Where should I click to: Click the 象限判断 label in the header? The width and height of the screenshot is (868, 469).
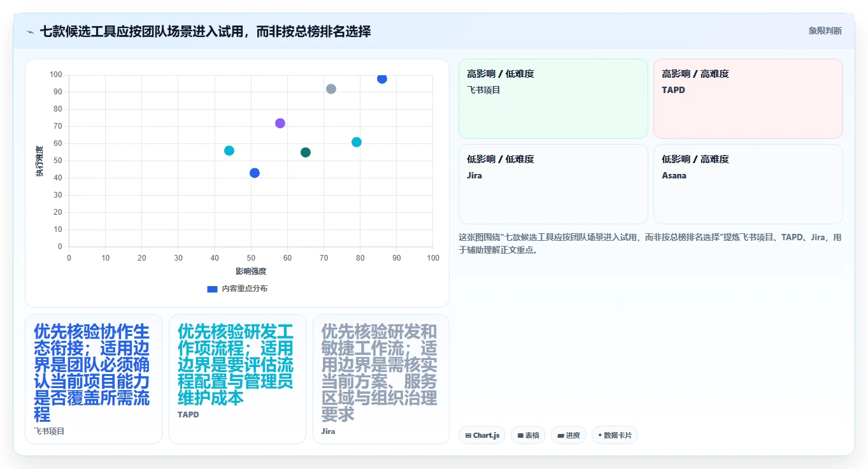[x=825, y=31]
